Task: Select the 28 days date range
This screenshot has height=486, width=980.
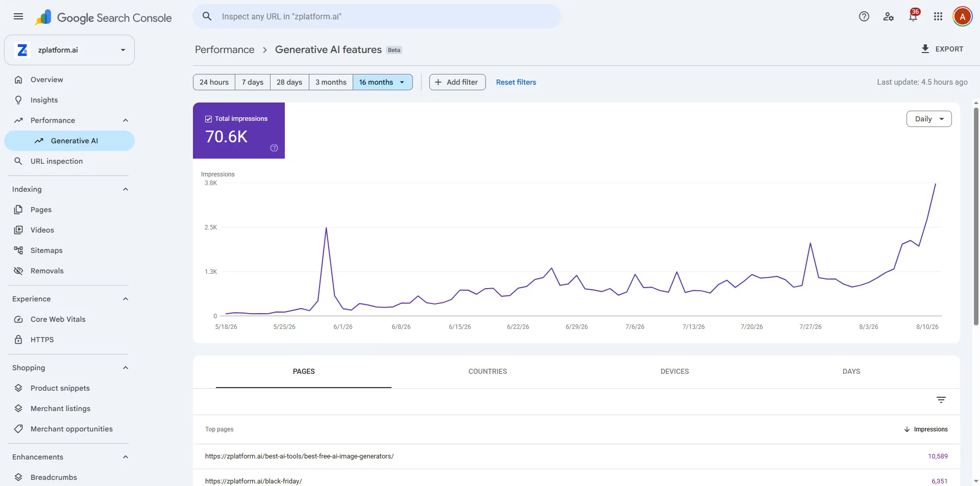Action: 289,82
